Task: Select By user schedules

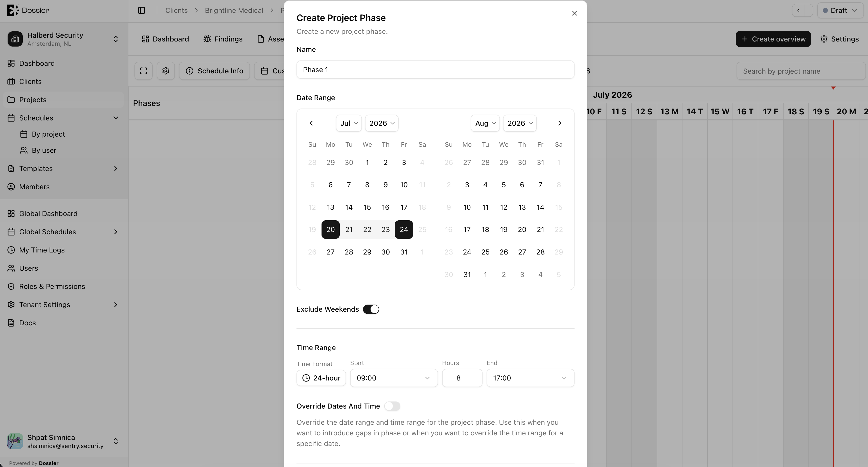Action: tap(44, 150)
